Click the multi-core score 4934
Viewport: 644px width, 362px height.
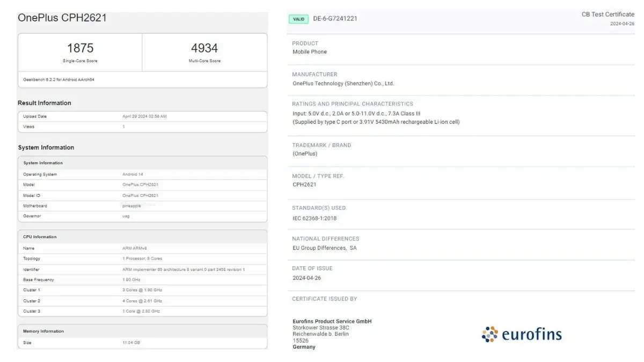(x=204, y=48)
